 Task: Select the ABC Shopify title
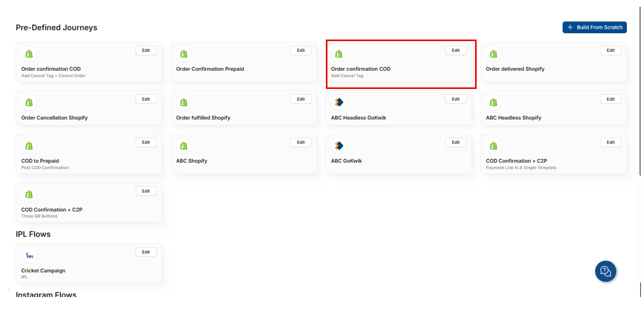click(192, 161)
